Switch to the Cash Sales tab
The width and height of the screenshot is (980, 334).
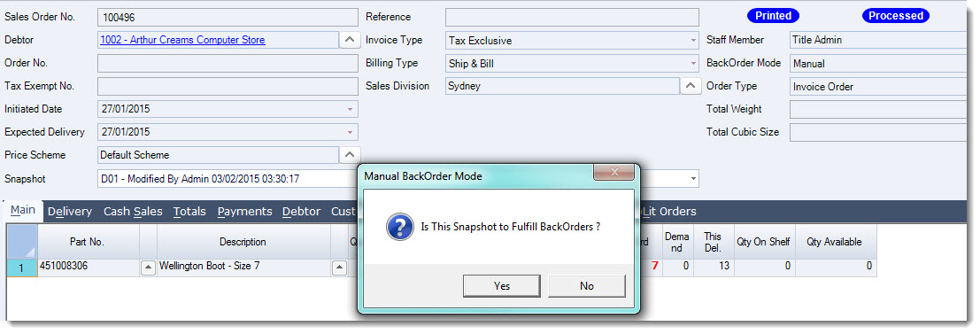[133, 212]
